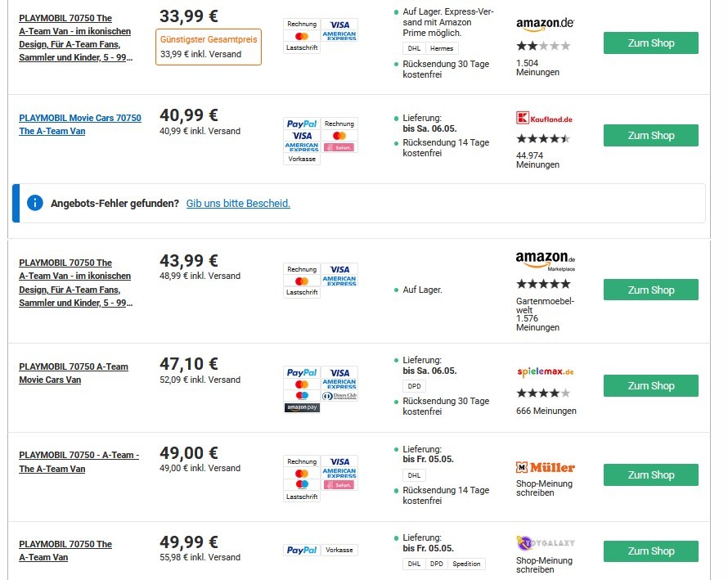Click the spielemax four-star rating
This screenshot has height=580, width=728.
click(543, 393)
